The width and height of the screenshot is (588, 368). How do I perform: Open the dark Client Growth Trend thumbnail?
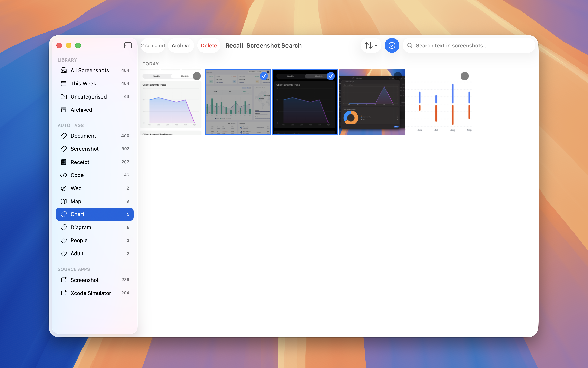coord(305,102)
